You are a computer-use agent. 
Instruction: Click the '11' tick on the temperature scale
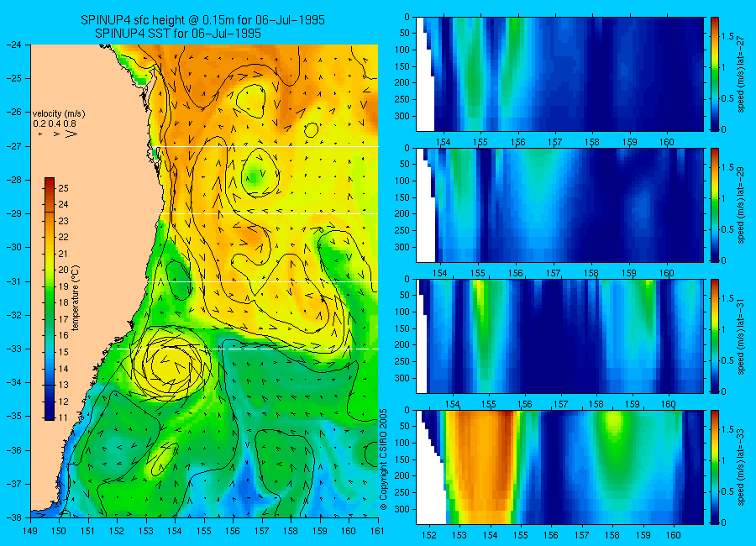(x=63, y=417)
